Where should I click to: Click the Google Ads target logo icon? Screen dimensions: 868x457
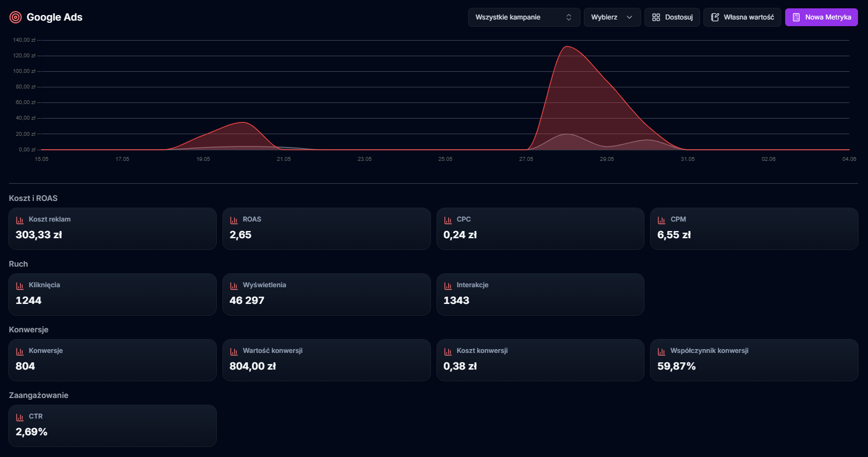pos(16,17)
